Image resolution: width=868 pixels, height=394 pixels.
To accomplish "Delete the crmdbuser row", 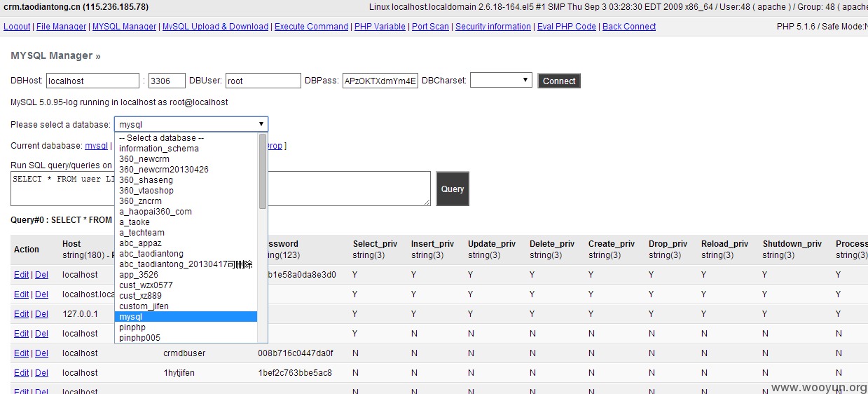I will tap(42, 353).
